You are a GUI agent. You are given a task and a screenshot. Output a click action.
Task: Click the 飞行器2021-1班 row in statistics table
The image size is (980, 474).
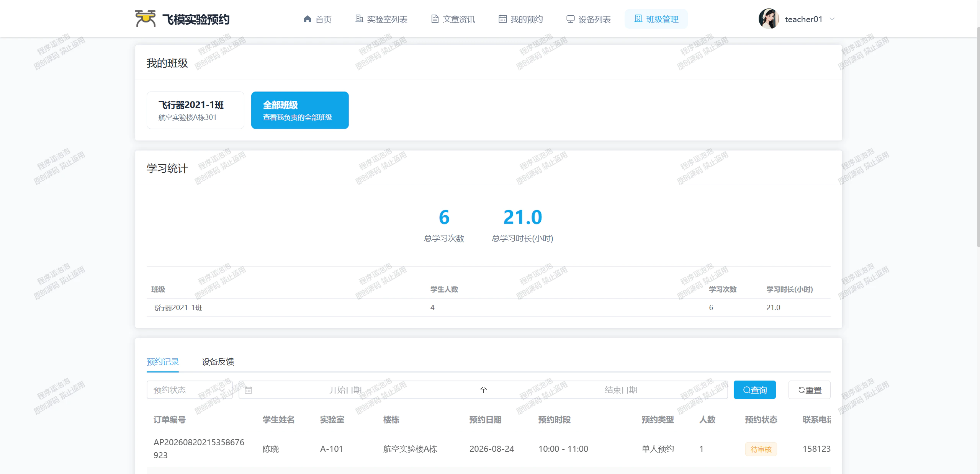(489, 307)
